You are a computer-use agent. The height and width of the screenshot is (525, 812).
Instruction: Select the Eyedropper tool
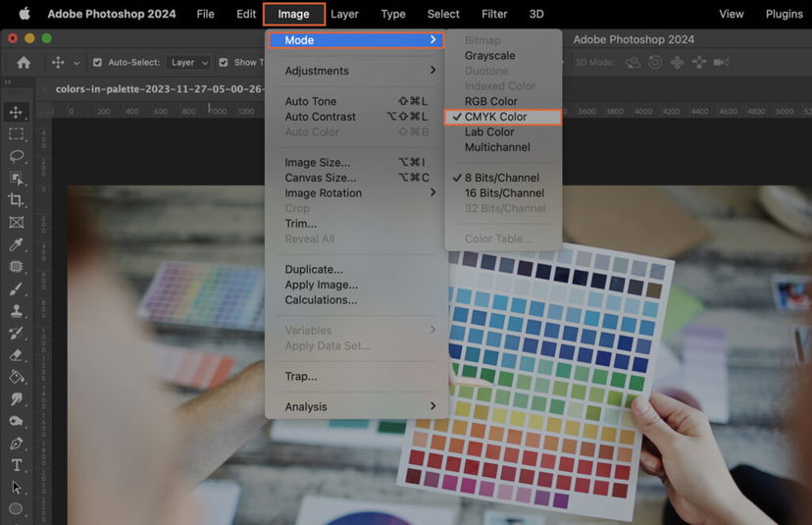[17, 244]
